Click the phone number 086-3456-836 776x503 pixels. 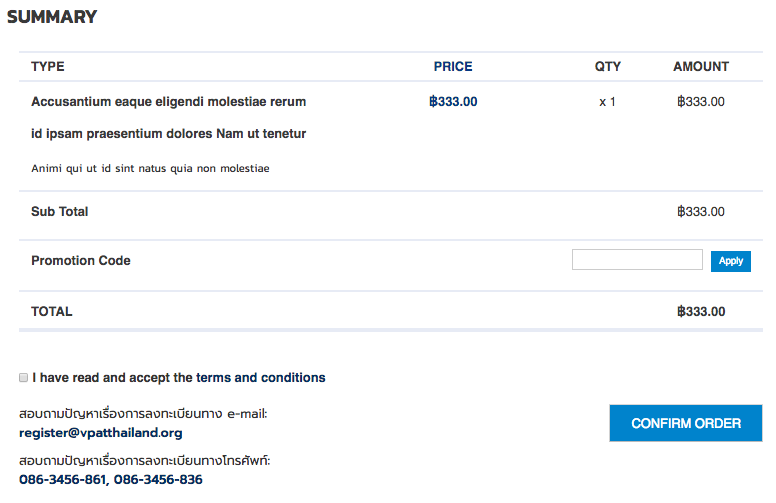click(158, 480)
